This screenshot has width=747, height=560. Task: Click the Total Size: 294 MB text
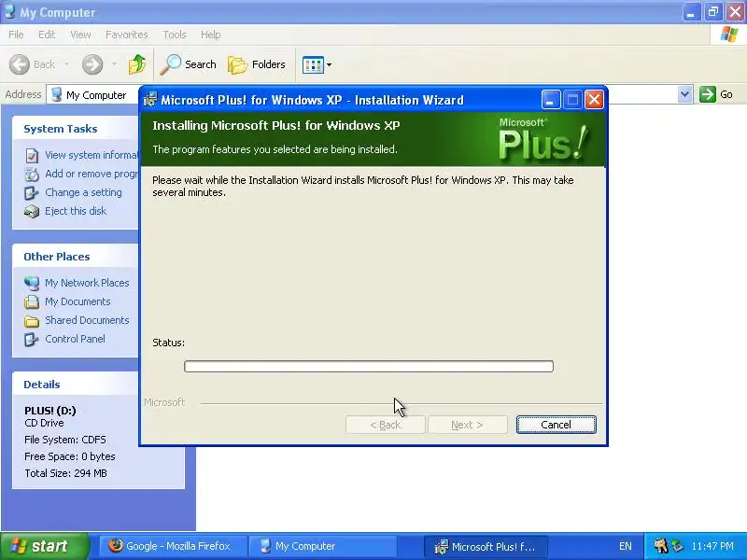(65, 473)
